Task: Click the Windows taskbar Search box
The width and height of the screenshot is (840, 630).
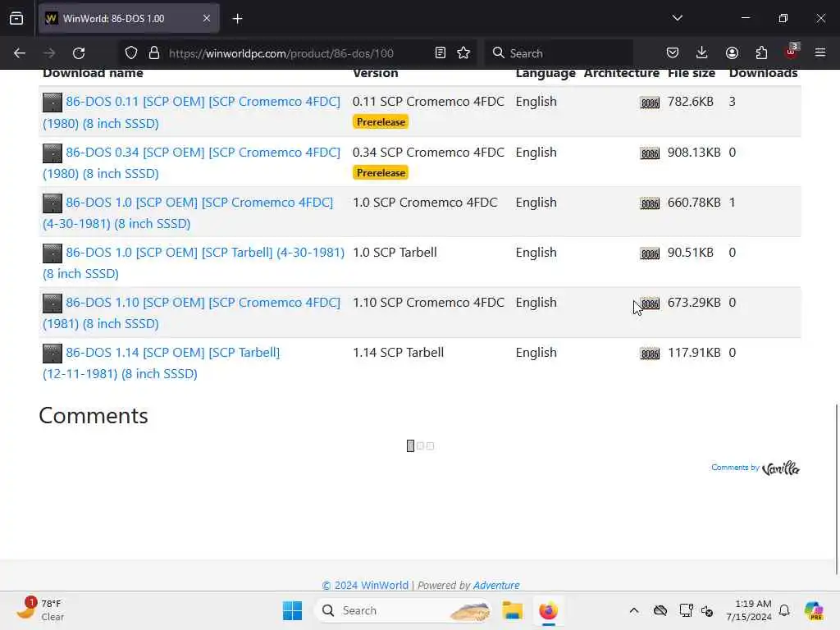Action: pyautogui.click(x=404, y=610)
